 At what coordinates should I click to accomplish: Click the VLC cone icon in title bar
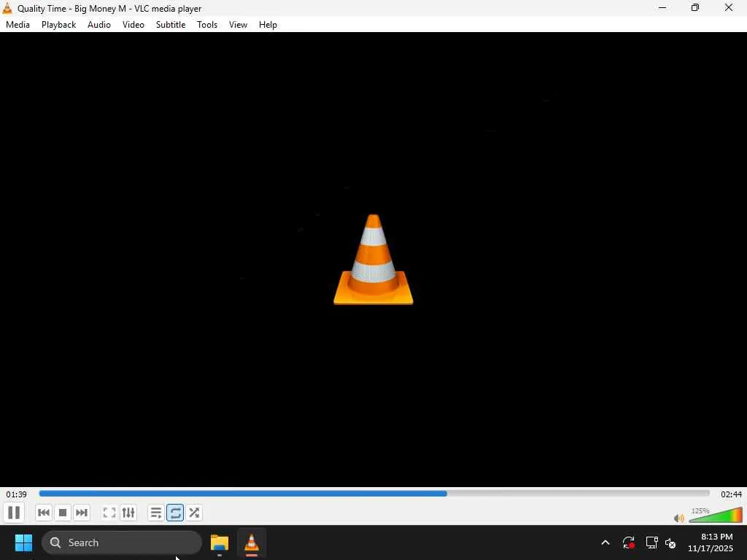pos(7,8)
